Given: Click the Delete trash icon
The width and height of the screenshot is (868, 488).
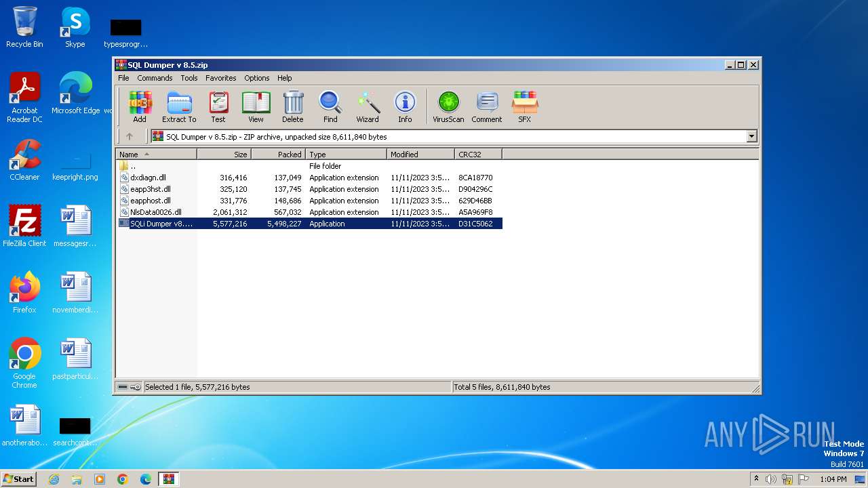Looking at the screenshot, I should pyautogui.click(x=293, y=107).
